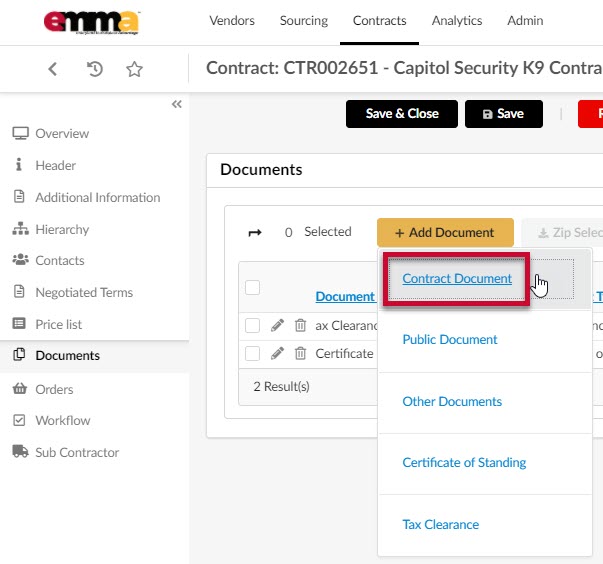The height and width of the screenshot is (564, 603).
Task: Click the Contacts people icon
Action: pos(20,260)
